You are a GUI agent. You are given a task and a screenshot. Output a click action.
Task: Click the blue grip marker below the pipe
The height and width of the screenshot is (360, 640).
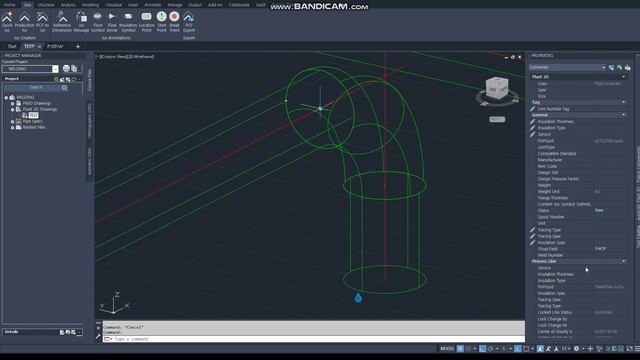[358, 298]
